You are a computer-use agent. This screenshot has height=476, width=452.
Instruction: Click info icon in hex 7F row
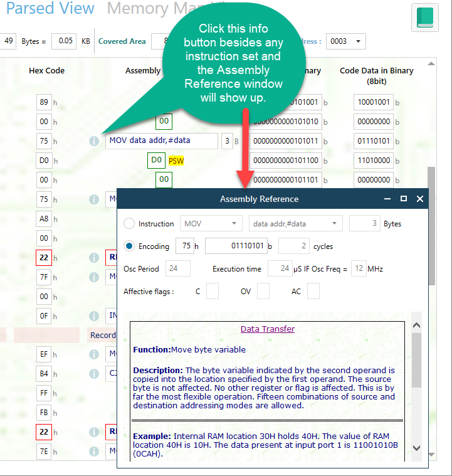click(x=94, y=277)
